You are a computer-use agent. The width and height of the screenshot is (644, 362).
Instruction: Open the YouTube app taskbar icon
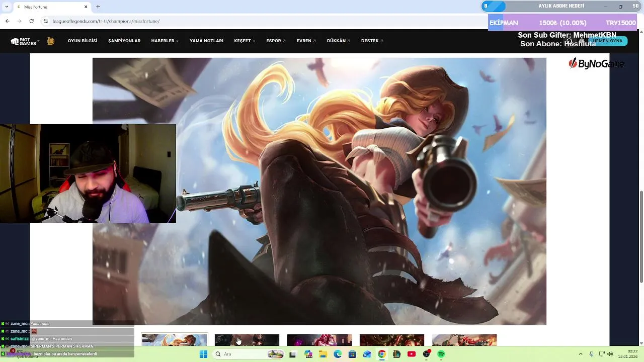(x=412, y=354)
